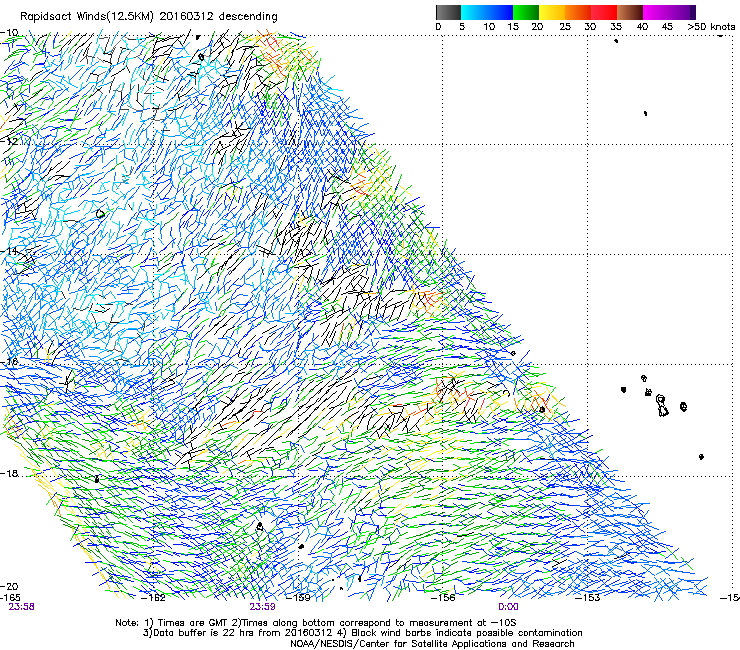Click the '-159' longitude label
Viewport: 740px width, 650px height.
click(x=299, y=598)
